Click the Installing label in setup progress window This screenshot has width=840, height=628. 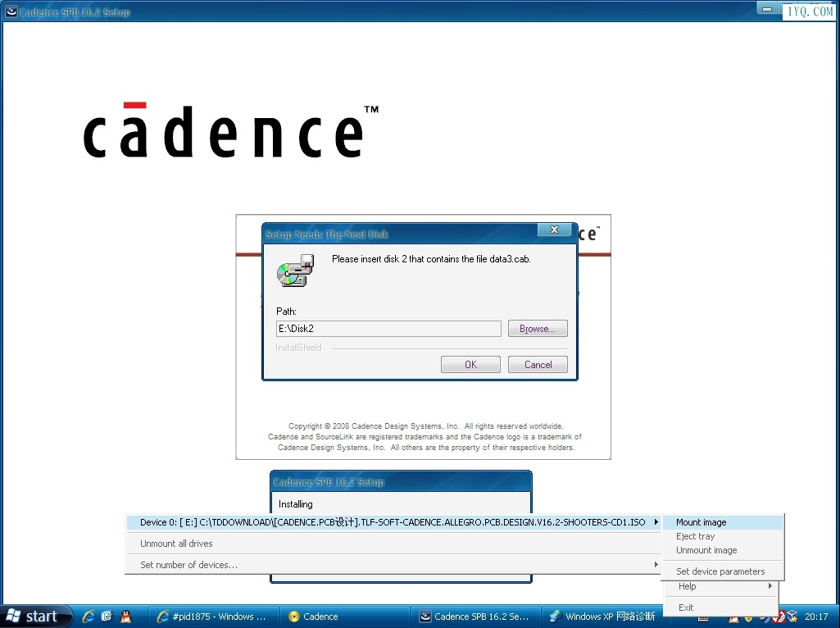[295, 504]
